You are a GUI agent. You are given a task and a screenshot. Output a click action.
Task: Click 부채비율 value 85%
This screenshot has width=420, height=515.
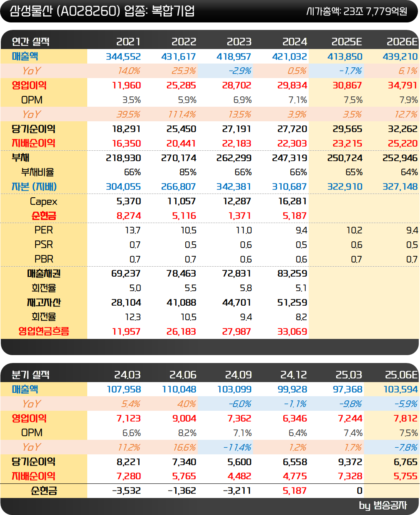point(188,172)
